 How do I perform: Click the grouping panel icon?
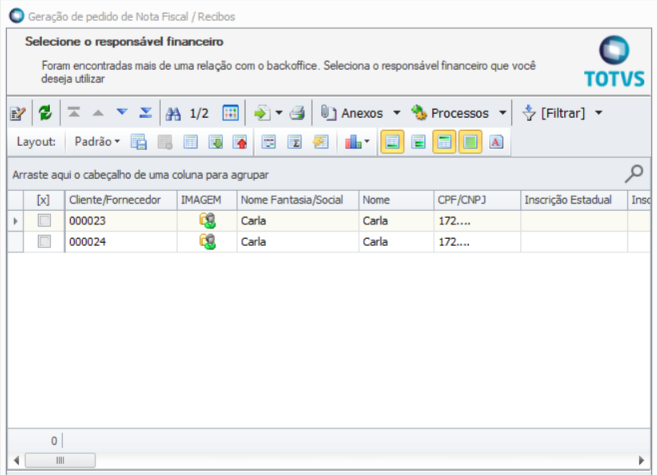[x=269, y=142]
